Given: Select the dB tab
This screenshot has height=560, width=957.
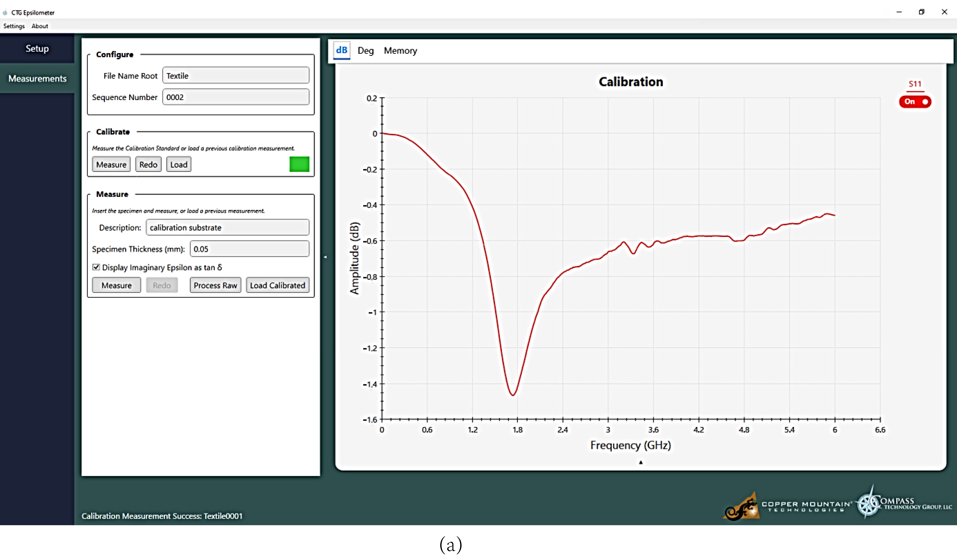Looking at the screenshot, I should [341, 50].
